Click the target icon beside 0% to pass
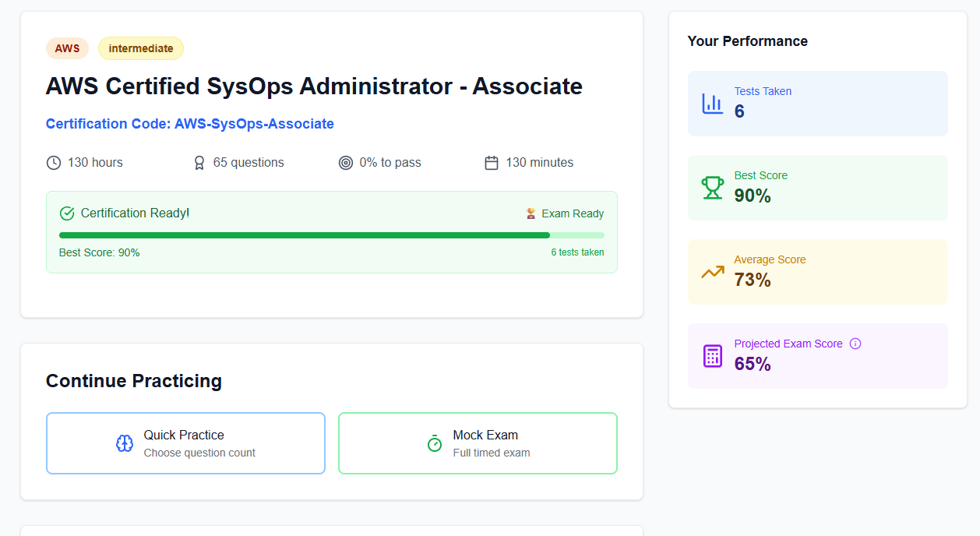Viewport: 980px width, 536px height. 346,163
